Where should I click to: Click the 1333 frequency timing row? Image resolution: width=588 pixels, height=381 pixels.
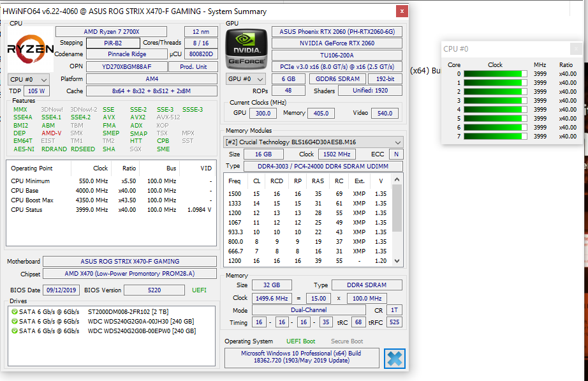click(308, 204)
